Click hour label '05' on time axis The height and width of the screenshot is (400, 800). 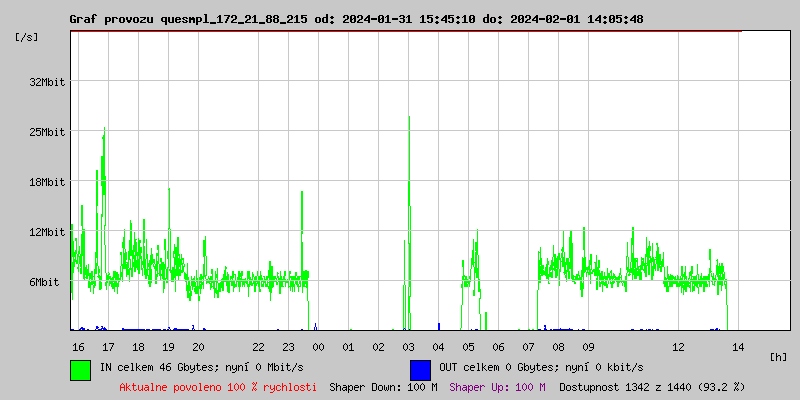(x=468, y=347)
